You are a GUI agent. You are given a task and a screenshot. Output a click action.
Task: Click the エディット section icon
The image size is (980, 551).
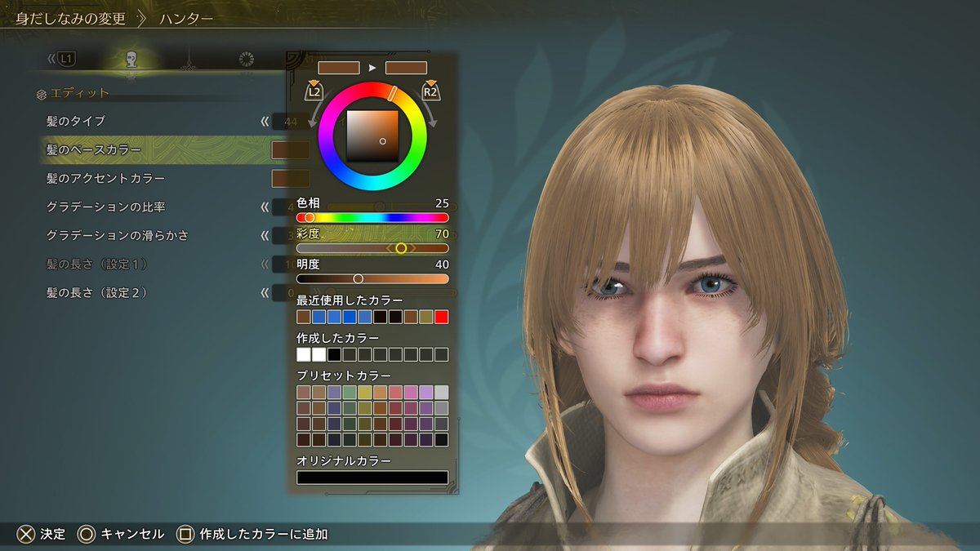tap(42, 94)
